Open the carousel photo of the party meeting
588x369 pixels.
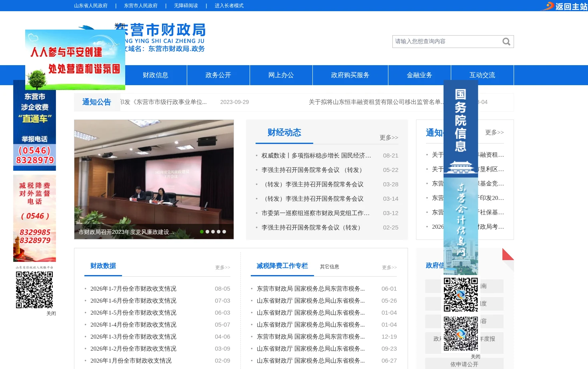(154, 180)
